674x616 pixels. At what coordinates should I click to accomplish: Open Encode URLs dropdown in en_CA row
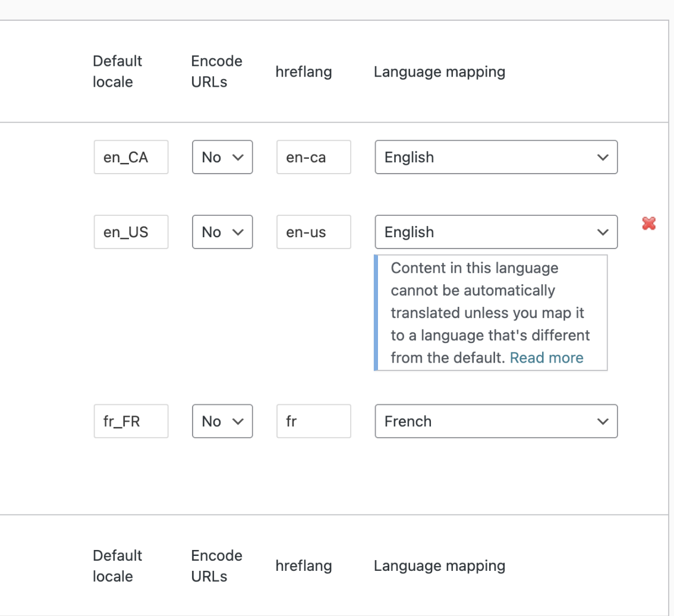click(222, 158)
